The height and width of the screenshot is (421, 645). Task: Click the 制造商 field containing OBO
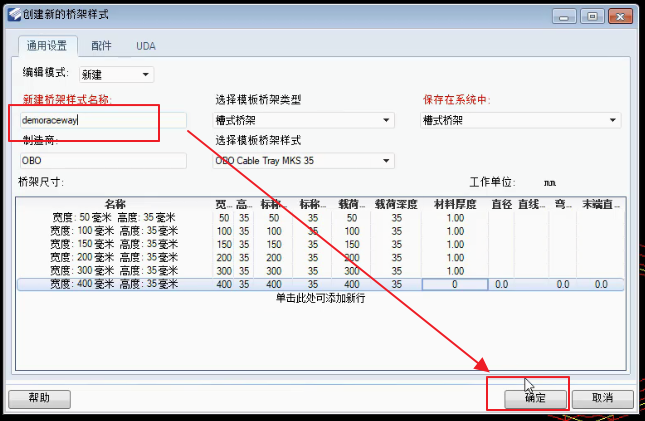pos(103,160)
